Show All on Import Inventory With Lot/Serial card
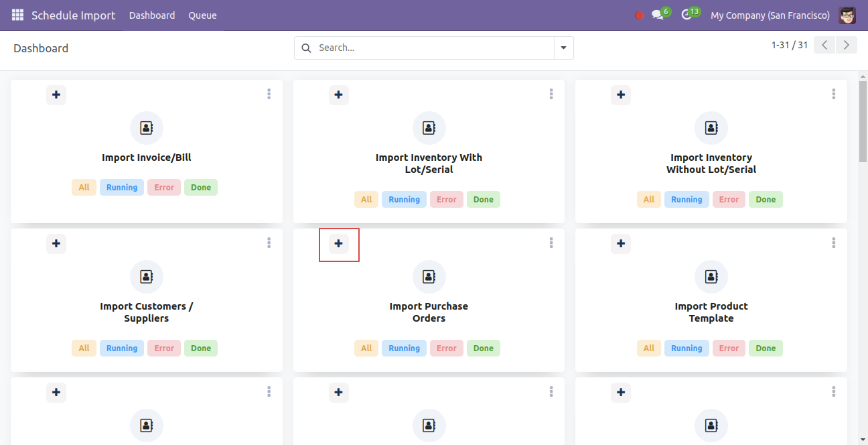Image resolution: width=868 pixels, height=445 pixels. coord(366,200)
